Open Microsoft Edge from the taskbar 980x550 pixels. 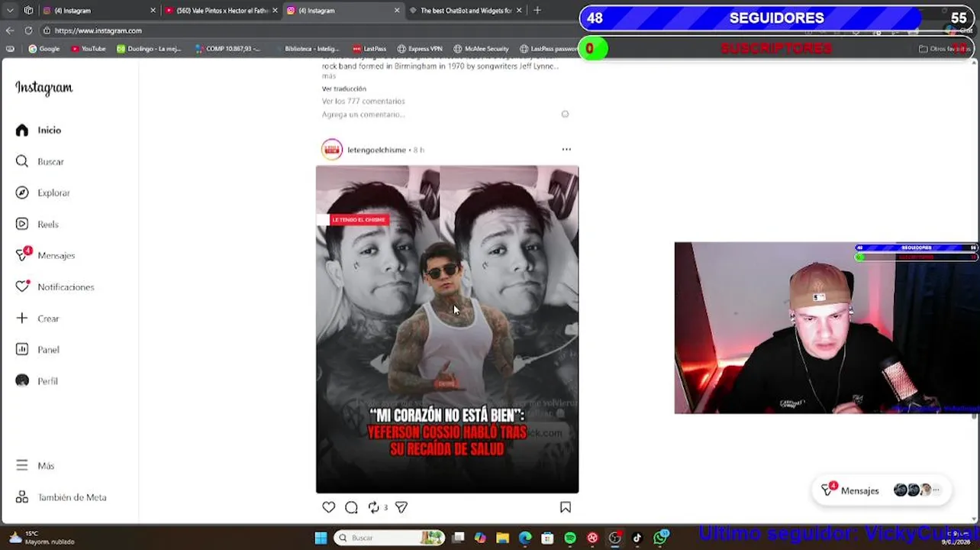tap(525, 538)
